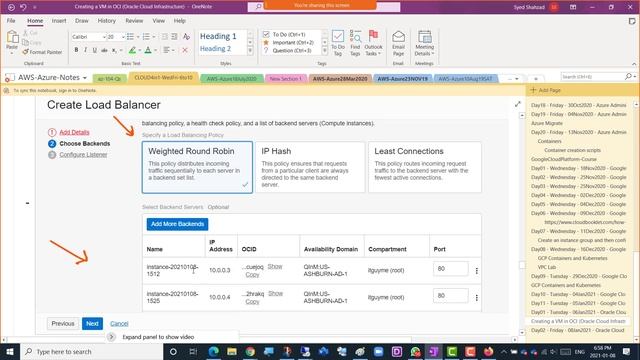The image size is (640, 360).
Task: Click the clear formatting icon
Action: (186, 37)
